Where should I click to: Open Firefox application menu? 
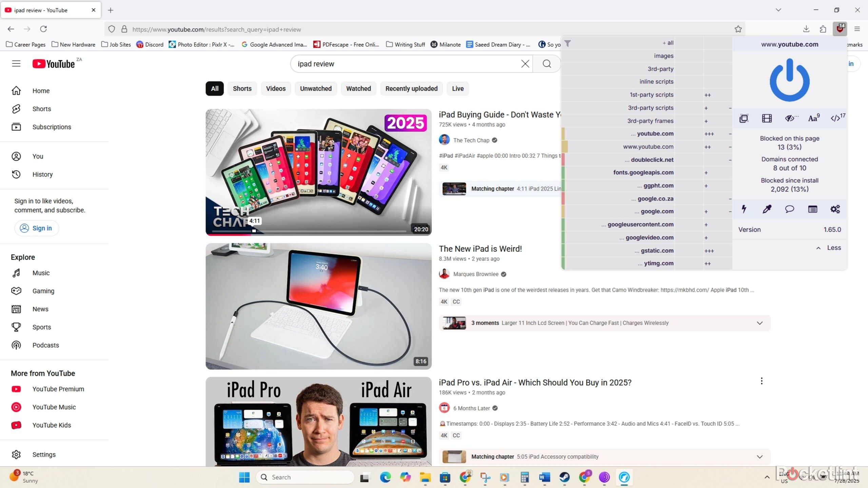coord(857,29)
